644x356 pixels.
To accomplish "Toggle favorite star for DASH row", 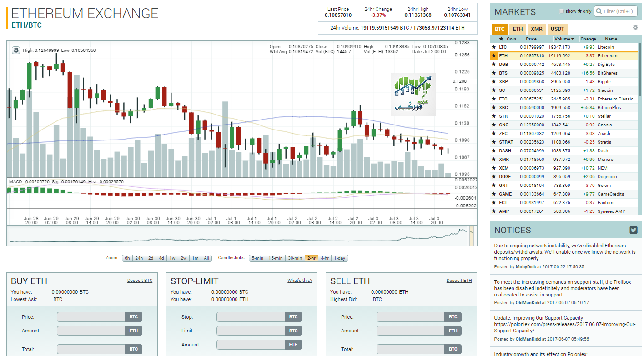I will click(x=493, y=150).
